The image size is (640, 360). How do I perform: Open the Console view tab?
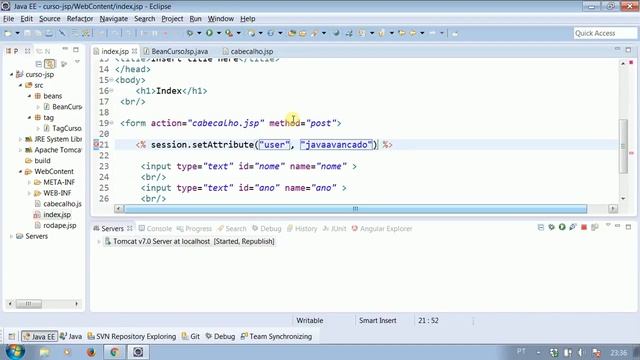tap(155, 229)
